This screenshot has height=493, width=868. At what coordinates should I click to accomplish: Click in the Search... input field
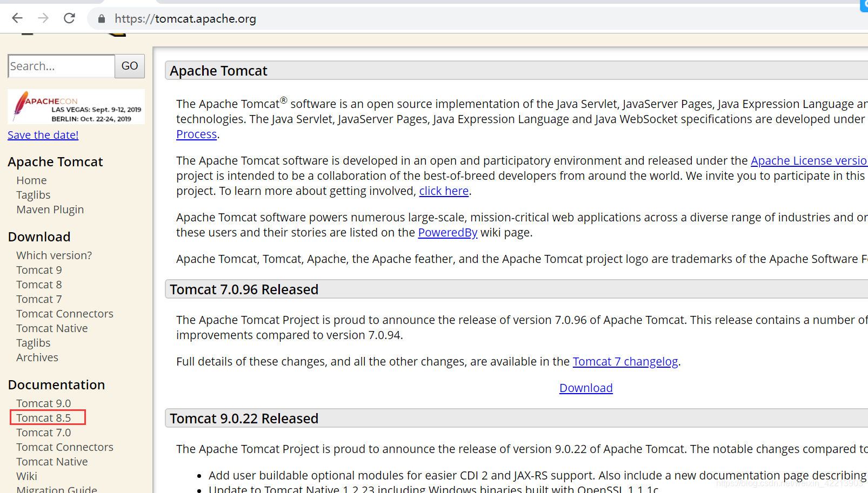pyautogui.click(x=61, y=66)
